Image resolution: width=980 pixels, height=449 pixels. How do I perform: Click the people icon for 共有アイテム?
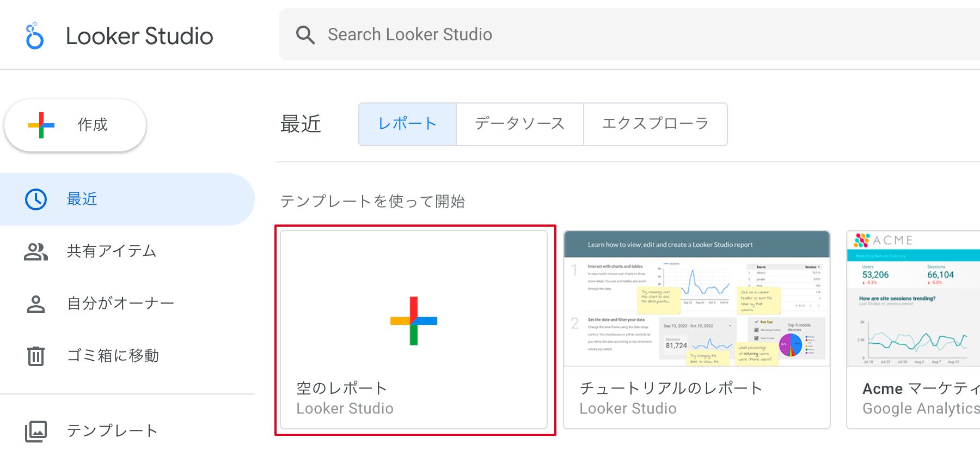click(x=36, y=251)
